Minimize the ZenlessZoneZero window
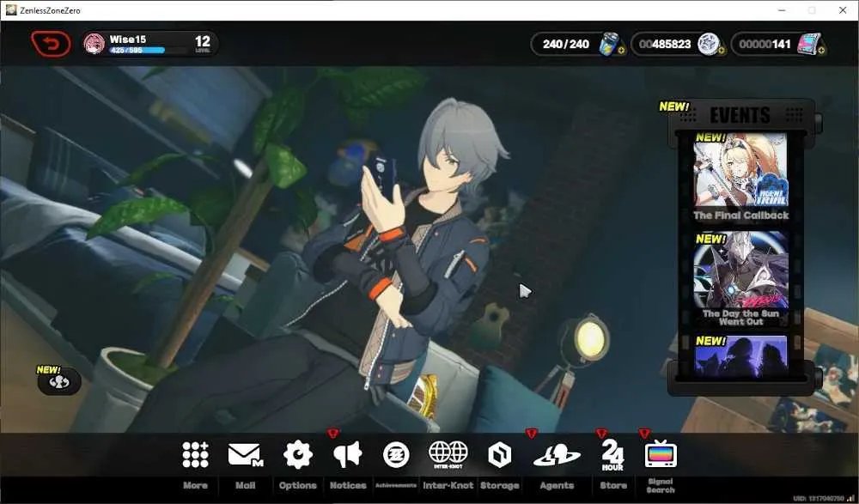 tap(782, 10)
